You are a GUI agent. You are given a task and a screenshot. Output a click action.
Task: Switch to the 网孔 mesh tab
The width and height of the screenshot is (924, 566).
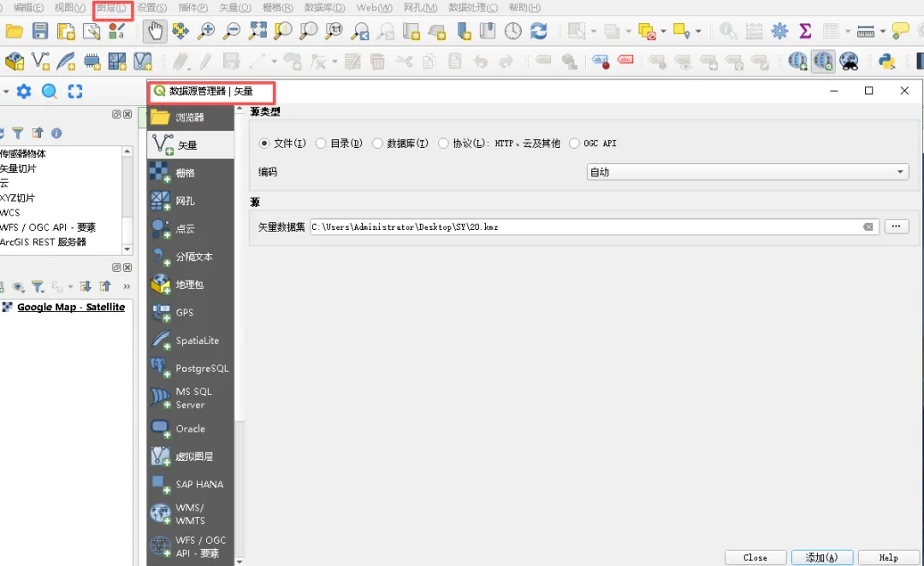(x=190, y=201)
